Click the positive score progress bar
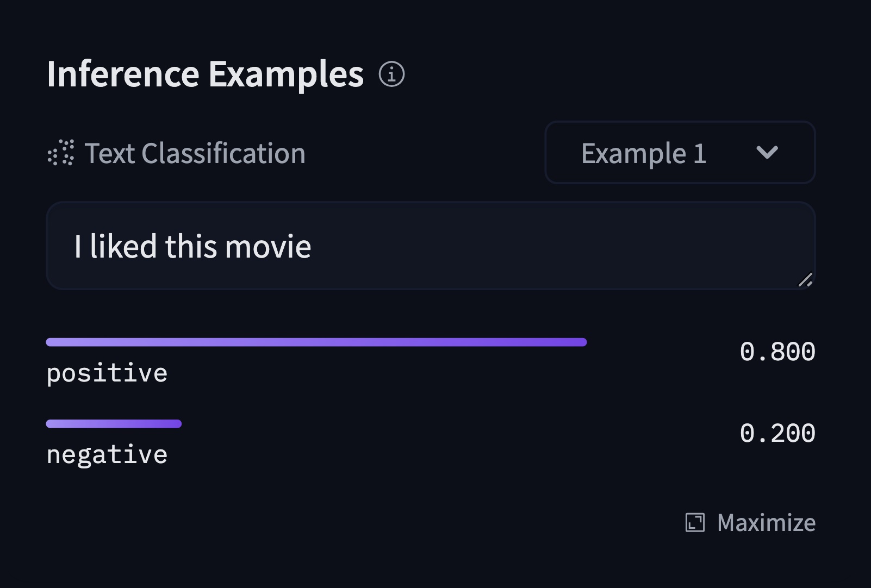871x588 pixels. point(316,342)
